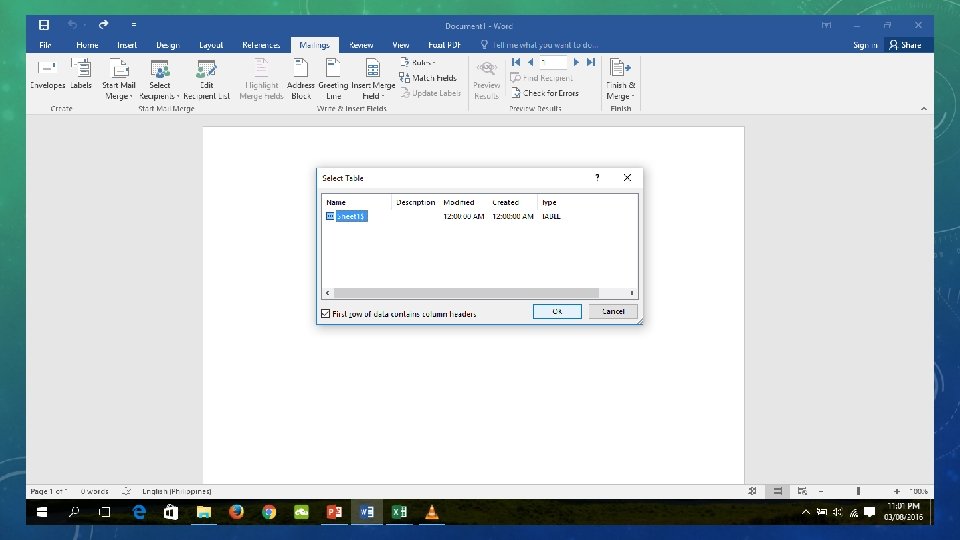This screenshot has height=540, width=960.
Task: Click the Help question mark in Select Table dialog
Action: (x=597, y=178)
